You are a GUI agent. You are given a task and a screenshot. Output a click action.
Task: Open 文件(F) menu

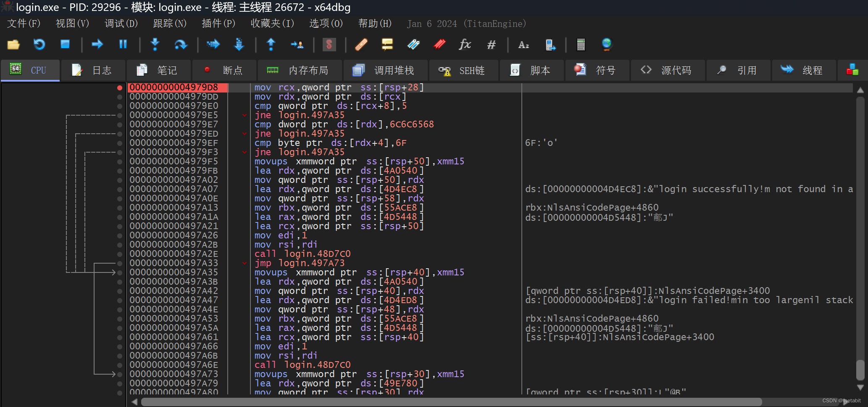(x=24, y=24)
